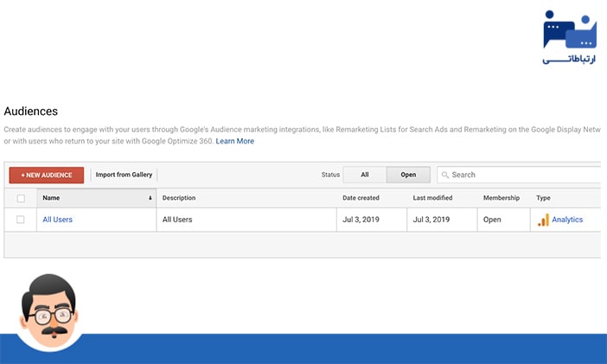Open the Learn More link

coord(234,141)
